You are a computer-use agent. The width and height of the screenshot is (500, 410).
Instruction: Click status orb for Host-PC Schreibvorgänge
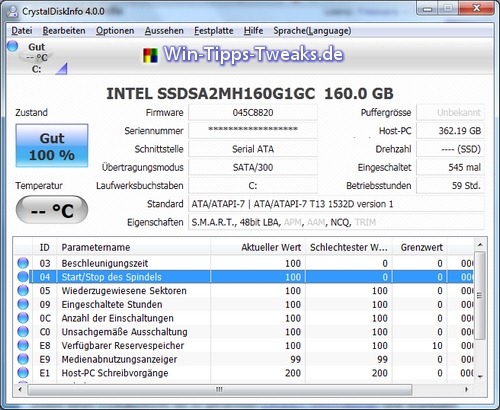pyautogui.click(x=23, y=373)
